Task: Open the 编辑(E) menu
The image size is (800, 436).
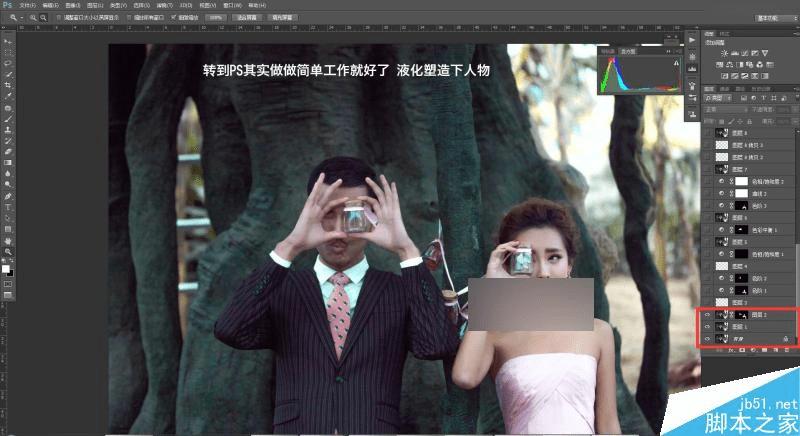Action: 50,5
